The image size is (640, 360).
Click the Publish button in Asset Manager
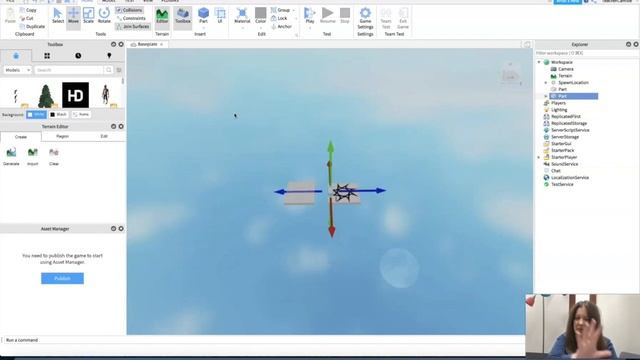pyautogui.click(x=62, y=278)
